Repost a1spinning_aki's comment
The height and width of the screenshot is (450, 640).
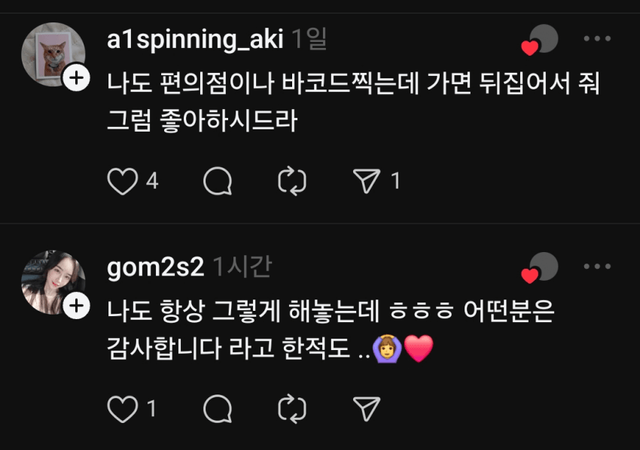(x=291, y=181)
